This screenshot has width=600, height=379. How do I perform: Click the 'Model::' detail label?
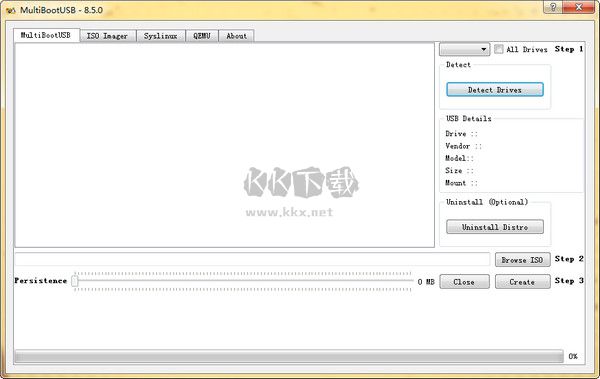(x=459, y=158)
